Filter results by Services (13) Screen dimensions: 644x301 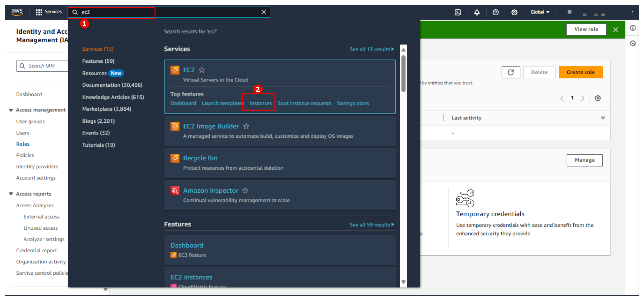[x=98, y=49]
